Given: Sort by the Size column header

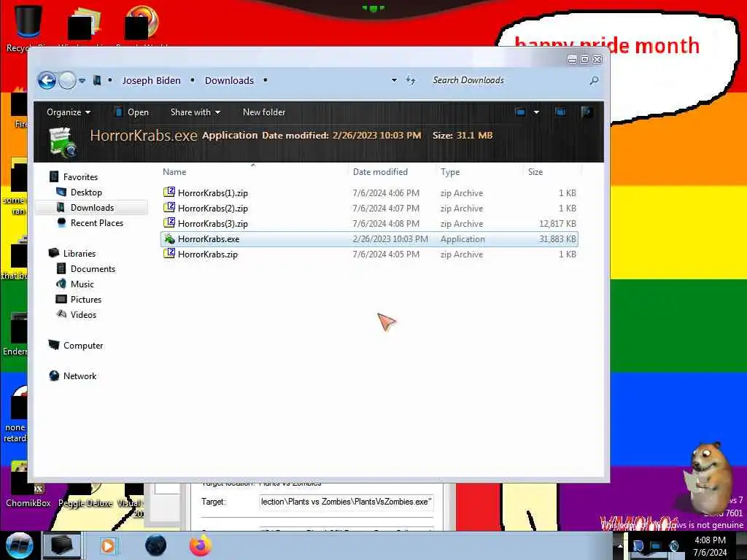Looking at the screenshot, I should (535, 172).
